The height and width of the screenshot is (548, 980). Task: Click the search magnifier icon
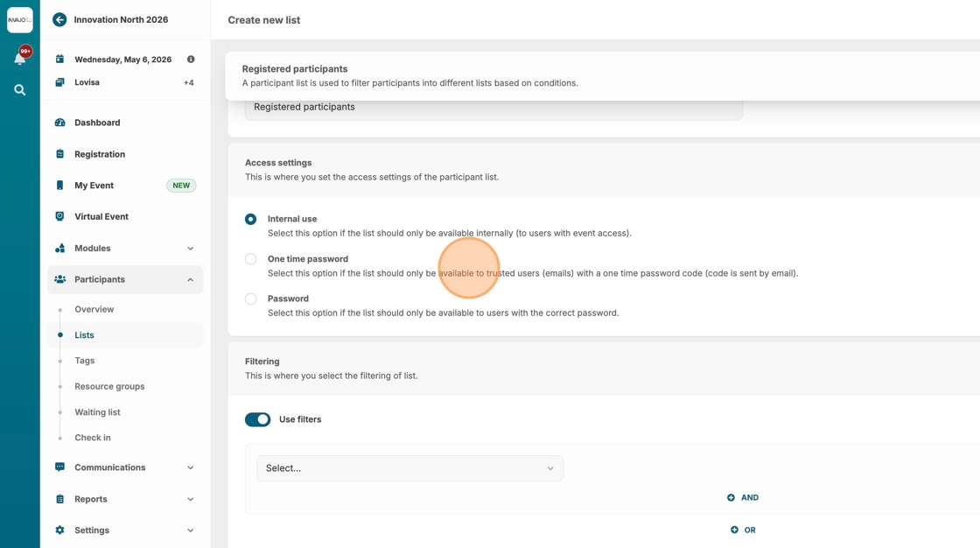point(19,90)
